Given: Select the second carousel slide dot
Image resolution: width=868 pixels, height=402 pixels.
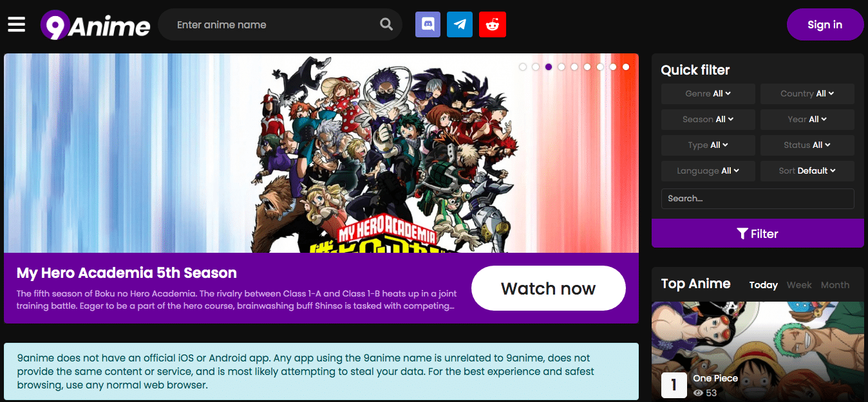Looking at the screenshot, I should 536,67.
